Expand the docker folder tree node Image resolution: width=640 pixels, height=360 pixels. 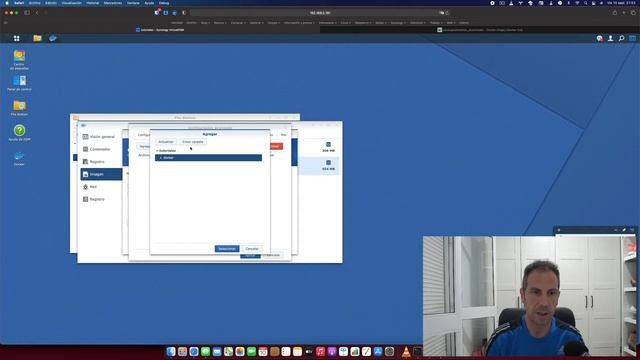[161, 158]
